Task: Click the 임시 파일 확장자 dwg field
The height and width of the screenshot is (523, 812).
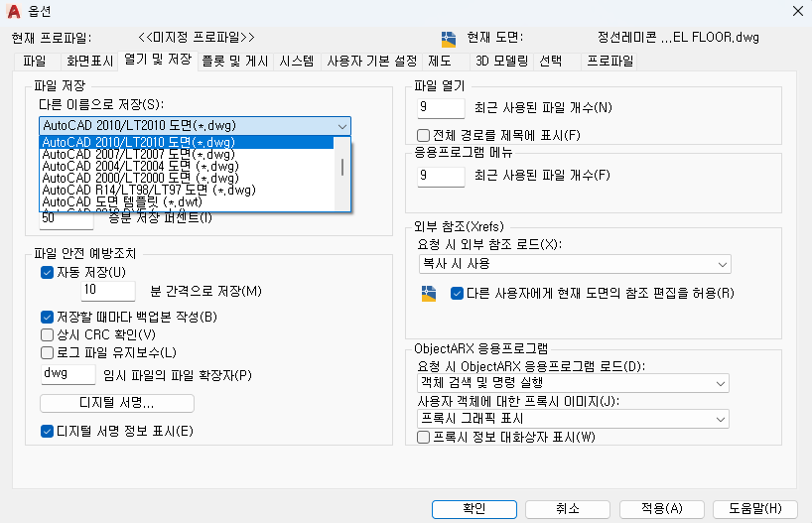Action: (68, 374)
